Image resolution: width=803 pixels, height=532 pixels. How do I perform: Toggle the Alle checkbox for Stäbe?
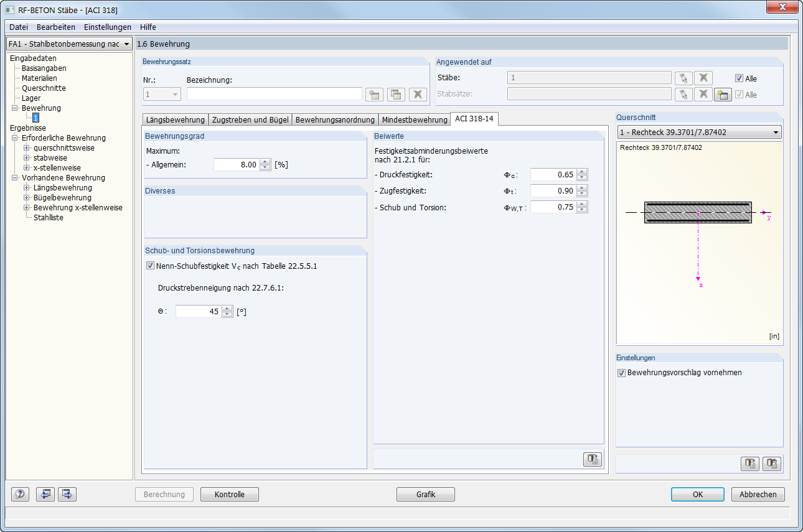point(739,78)
